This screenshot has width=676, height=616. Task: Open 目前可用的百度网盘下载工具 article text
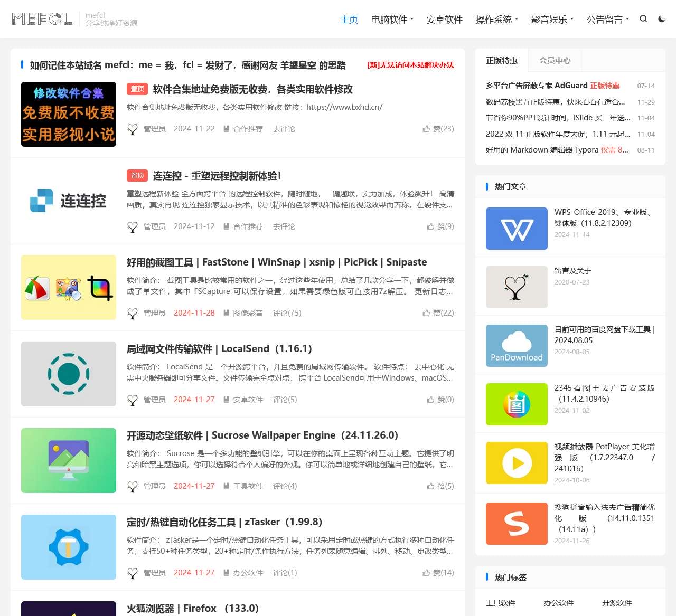click(x=605, y=335)
